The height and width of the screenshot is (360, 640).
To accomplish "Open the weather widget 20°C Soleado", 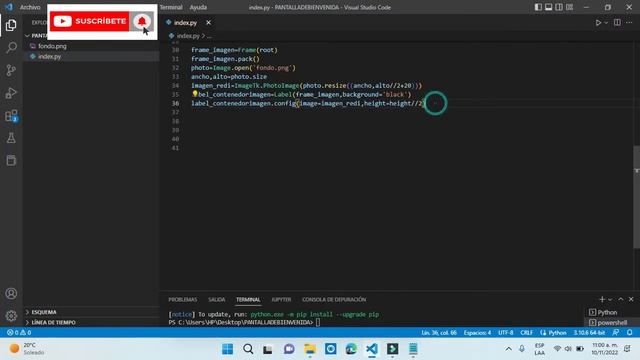I will click(27, 349).
